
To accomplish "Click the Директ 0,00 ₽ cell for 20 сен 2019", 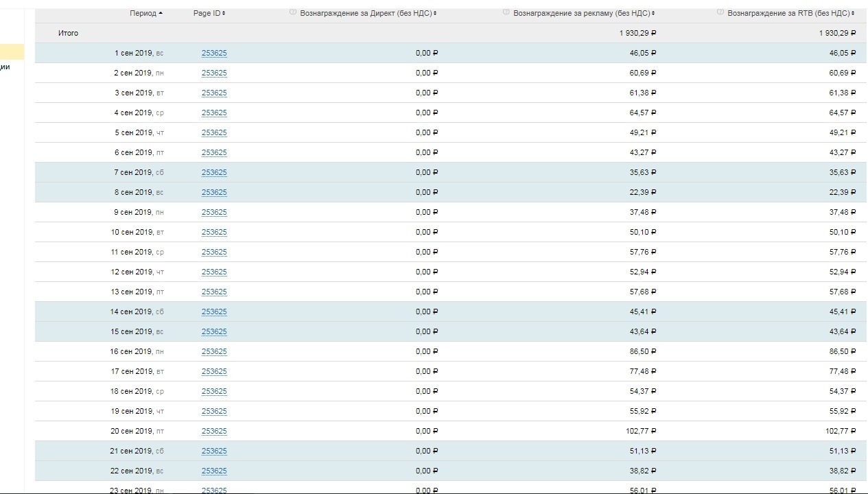I will click(427, 431).
